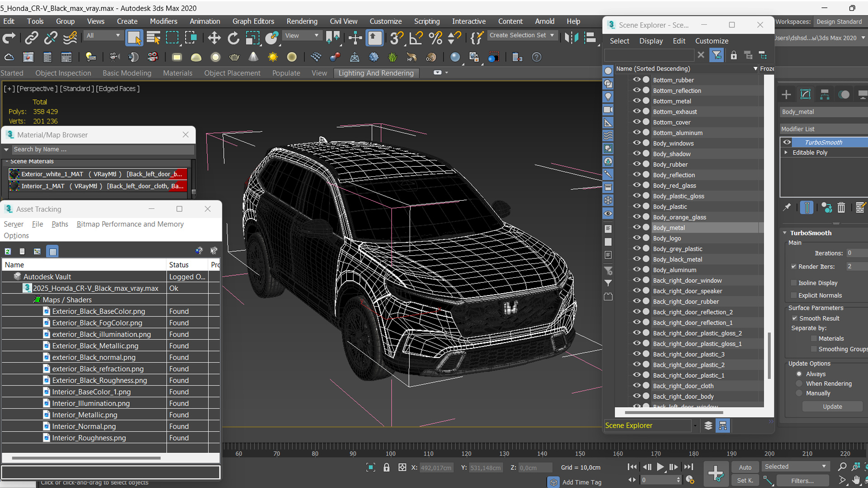
Task: Click the Update button in TurboSmooth
Action: coord(832,407)
